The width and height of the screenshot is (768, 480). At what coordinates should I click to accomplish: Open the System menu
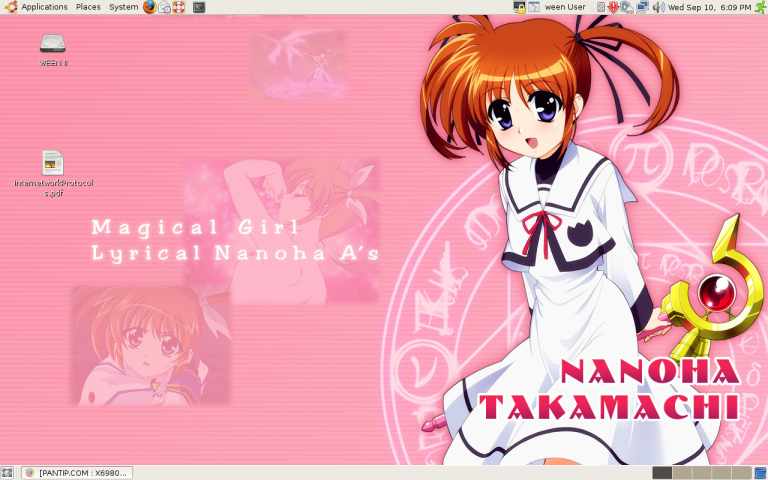pyautogui.click(x=123, y=7)
